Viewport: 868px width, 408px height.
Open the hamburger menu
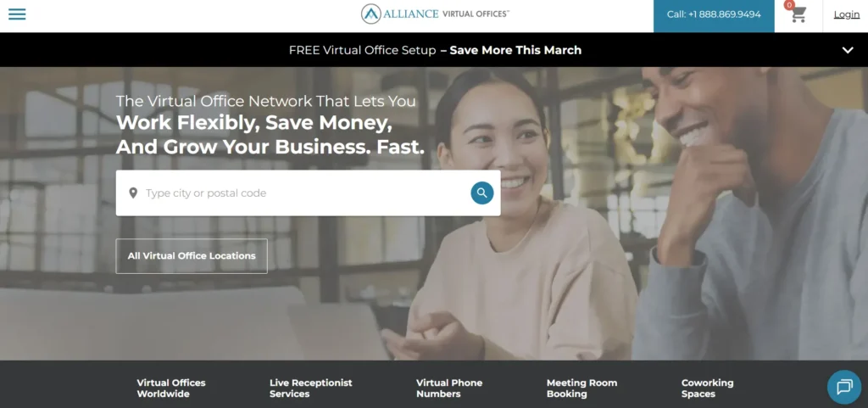pos(17,14)
